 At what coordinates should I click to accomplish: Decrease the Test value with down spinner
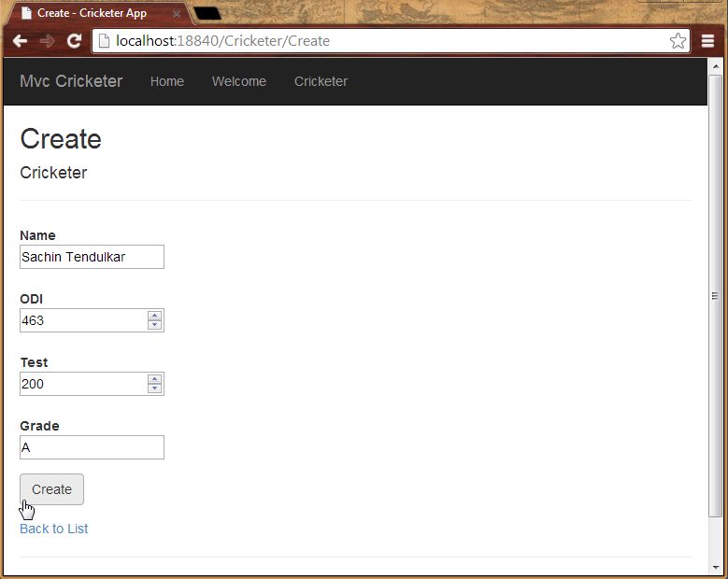coord(154,388)
